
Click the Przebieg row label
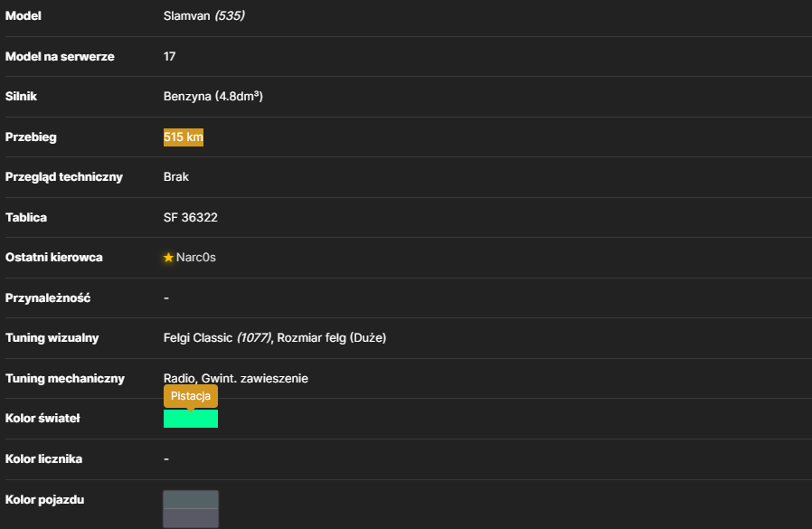31,137
